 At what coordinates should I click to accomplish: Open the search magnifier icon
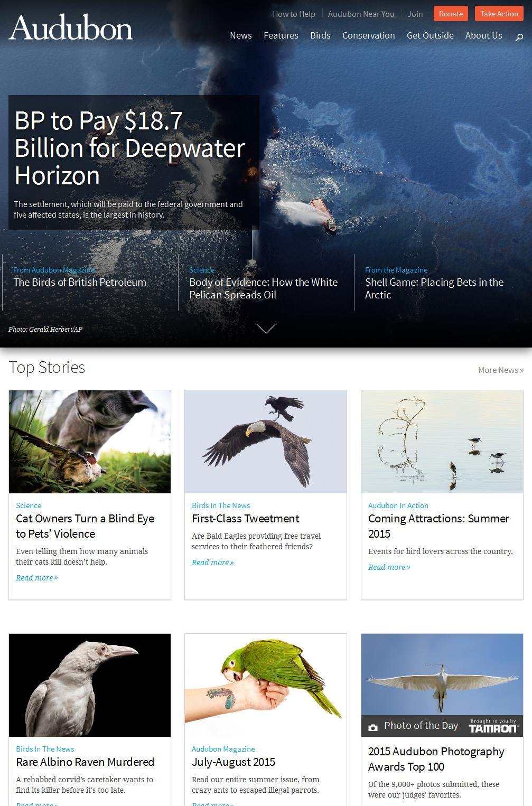click(519, 36)
